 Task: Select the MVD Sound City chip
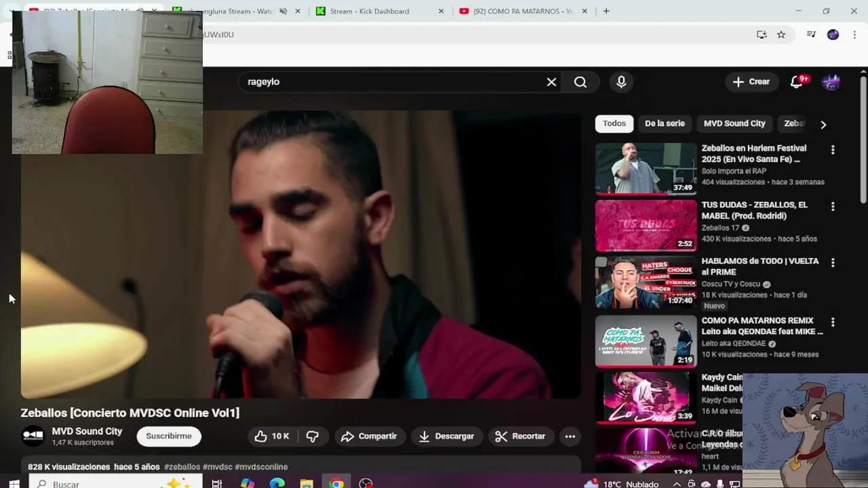pyautogui.click(x=734, y=123)
